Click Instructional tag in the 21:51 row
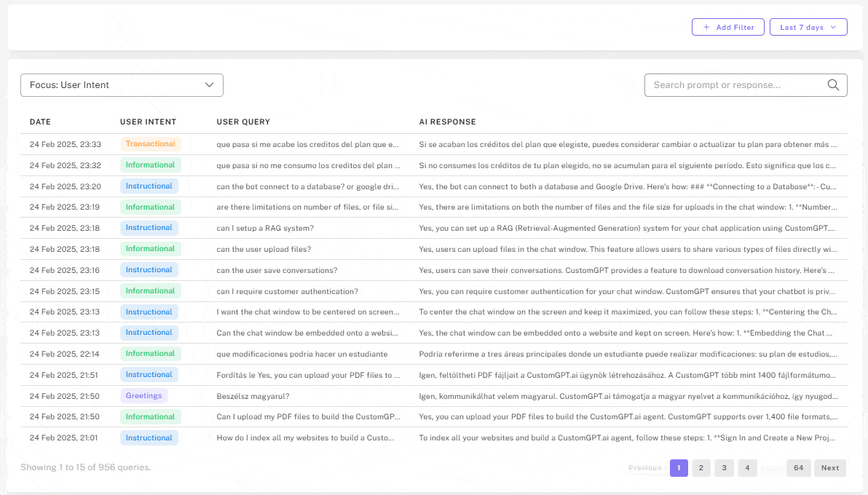This screenshot has height=495, width=868. [x=149, y=375]
